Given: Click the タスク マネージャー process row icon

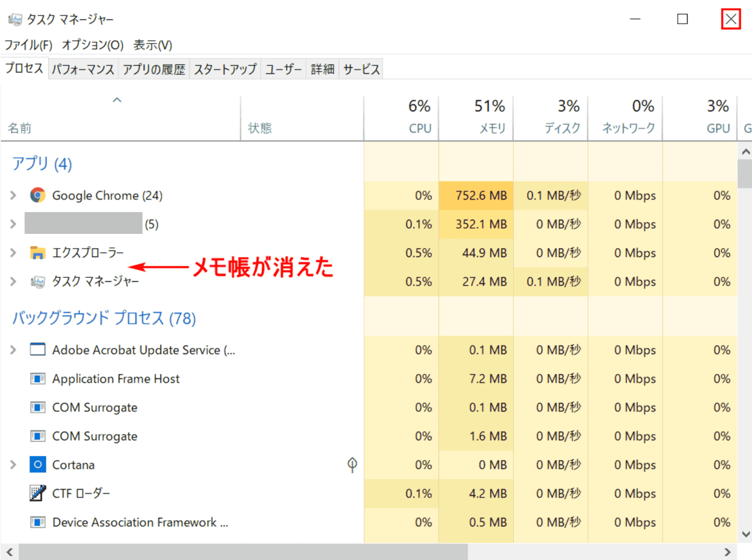Looking at the screenshot, I should 37,282.
